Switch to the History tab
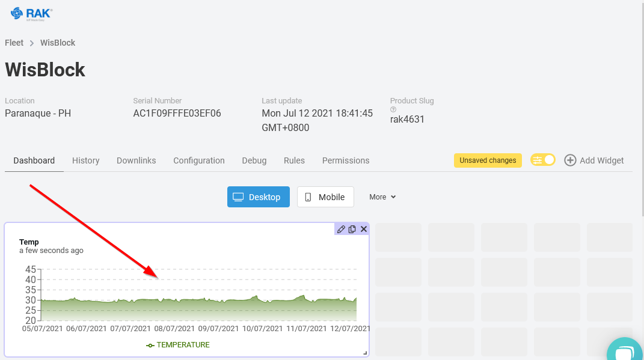644x360 pixels. 85,160
